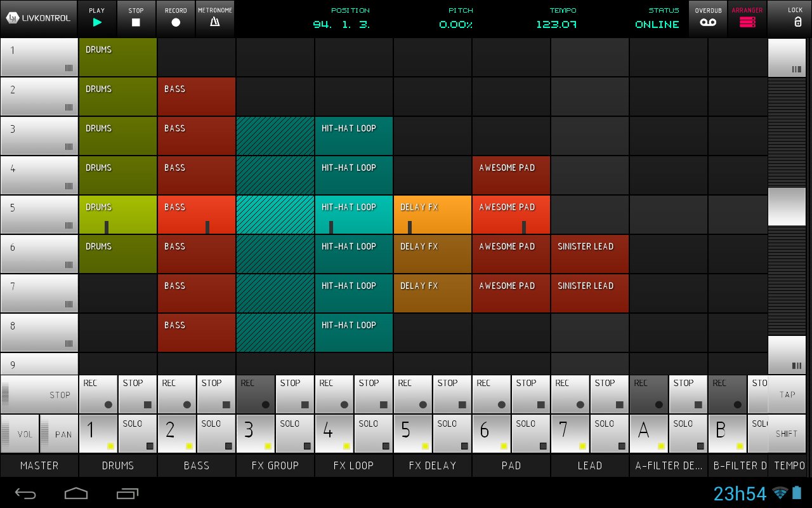Start playback with the Play button

[x=97, y=18]
